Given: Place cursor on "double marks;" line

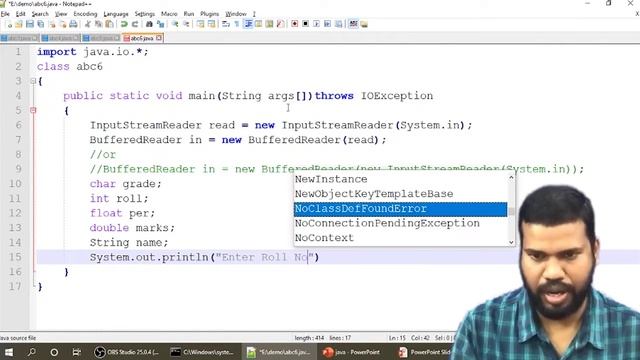Looking at the screenshot, I should pos(132,228).
